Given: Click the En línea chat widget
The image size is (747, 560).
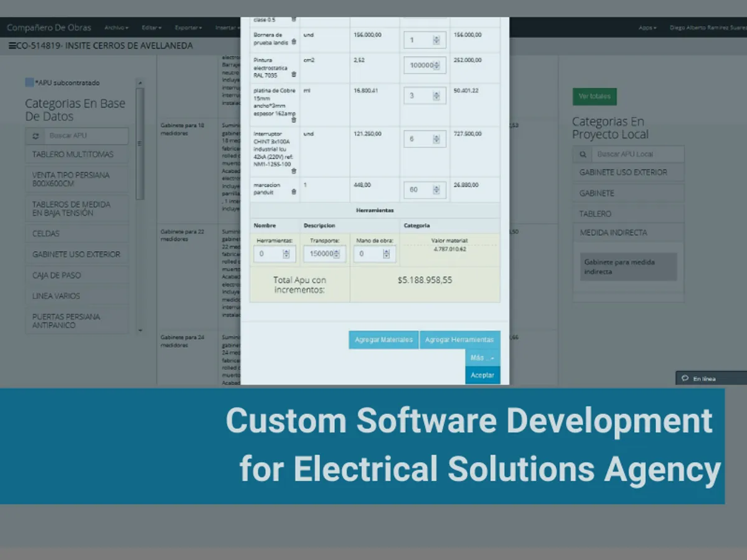Looking at the screenshot, I should pos(711,378).
